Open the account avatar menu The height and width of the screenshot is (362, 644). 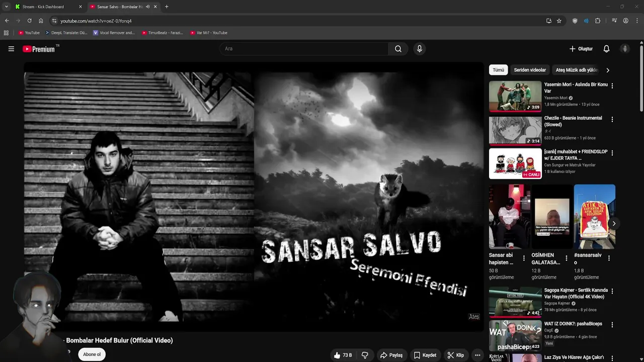pos(625,49)
